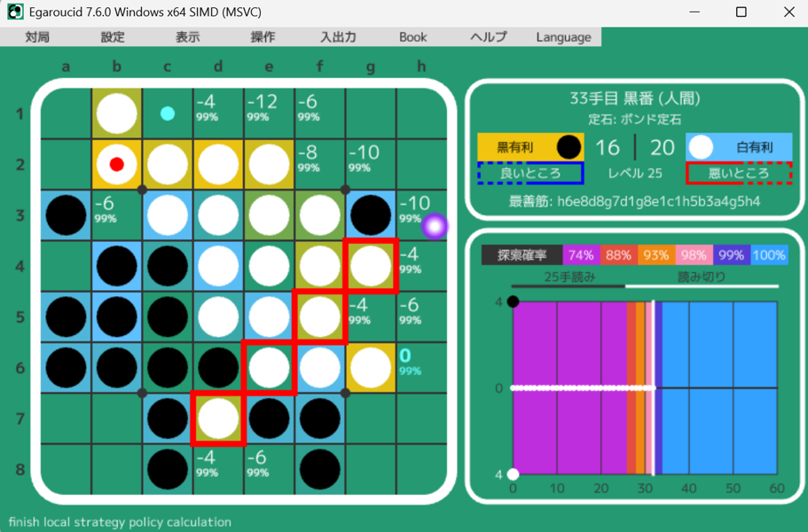Play the e1 move showing -12
The height and width of the screenshot is (532, 808).
(x=269, y=113)
